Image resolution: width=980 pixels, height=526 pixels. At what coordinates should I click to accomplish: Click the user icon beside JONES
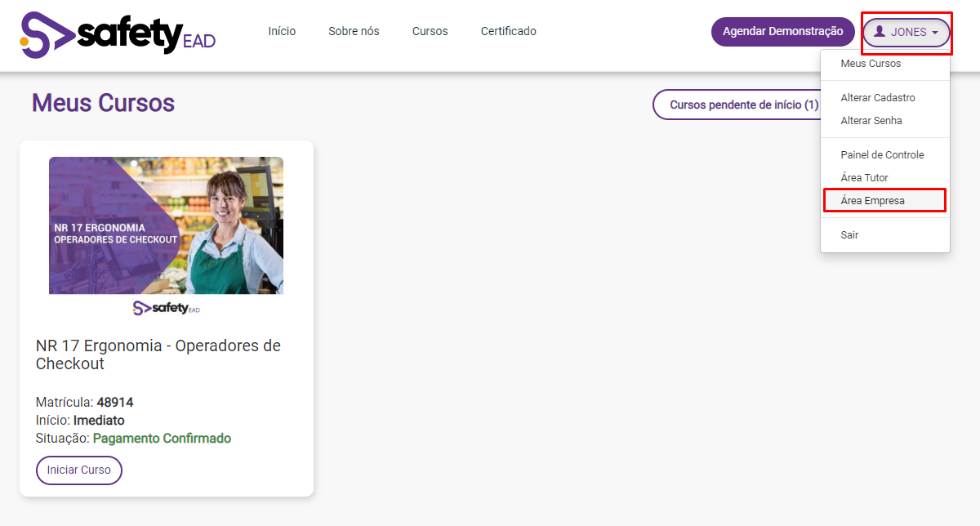[x=880, y=32]
